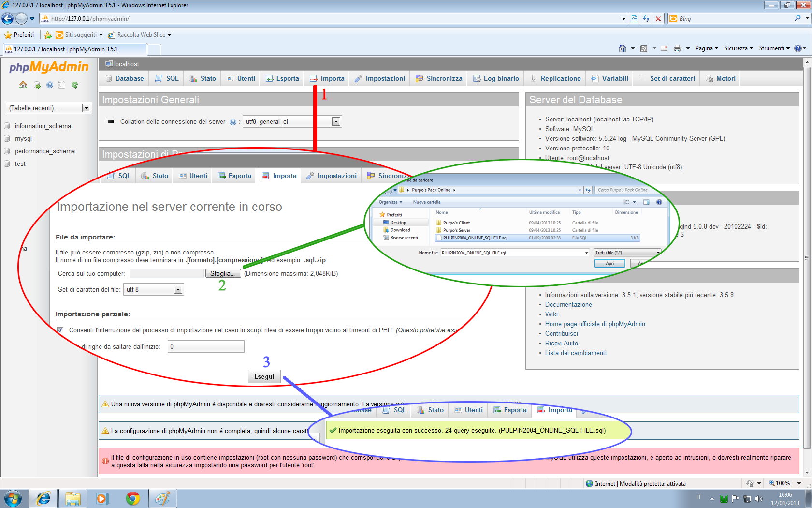Click the browser refresh arrows icon

(646, 19)
